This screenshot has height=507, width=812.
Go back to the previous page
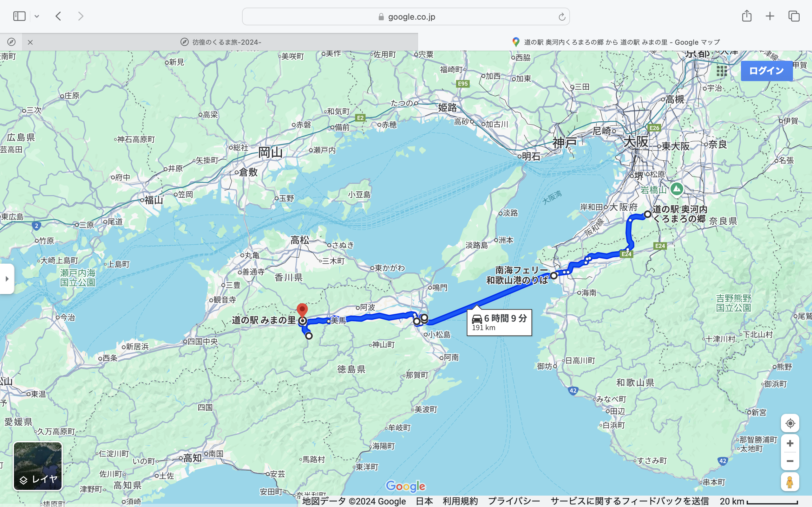click(x=58, y=16)
